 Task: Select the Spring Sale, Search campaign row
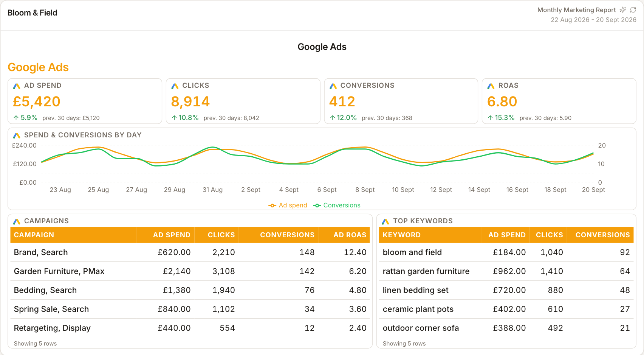pos(190,309)
